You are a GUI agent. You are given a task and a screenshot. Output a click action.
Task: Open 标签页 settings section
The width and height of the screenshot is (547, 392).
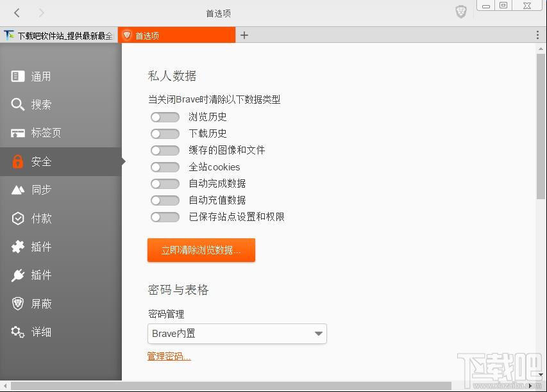coord(61,133)
